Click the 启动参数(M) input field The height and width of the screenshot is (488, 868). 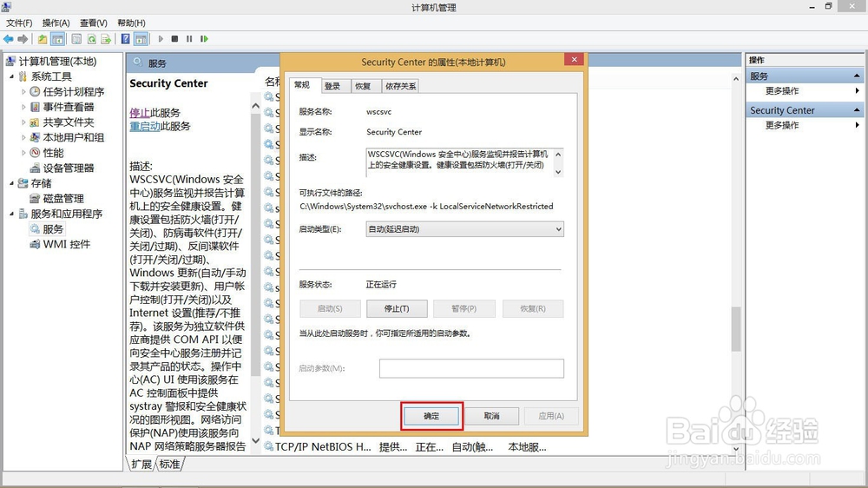click(x=471, y=368)
